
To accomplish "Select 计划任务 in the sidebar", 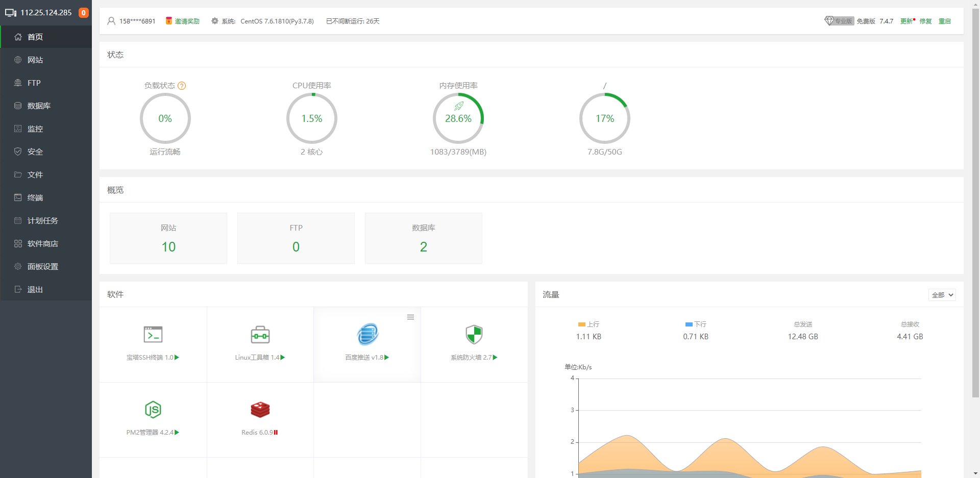I will coord(46,220).
